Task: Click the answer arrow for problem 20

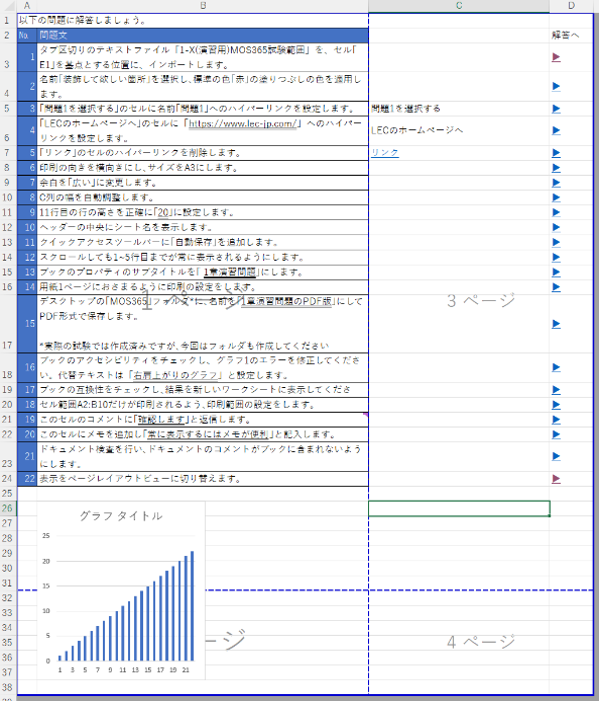Action: click(556, 434)
